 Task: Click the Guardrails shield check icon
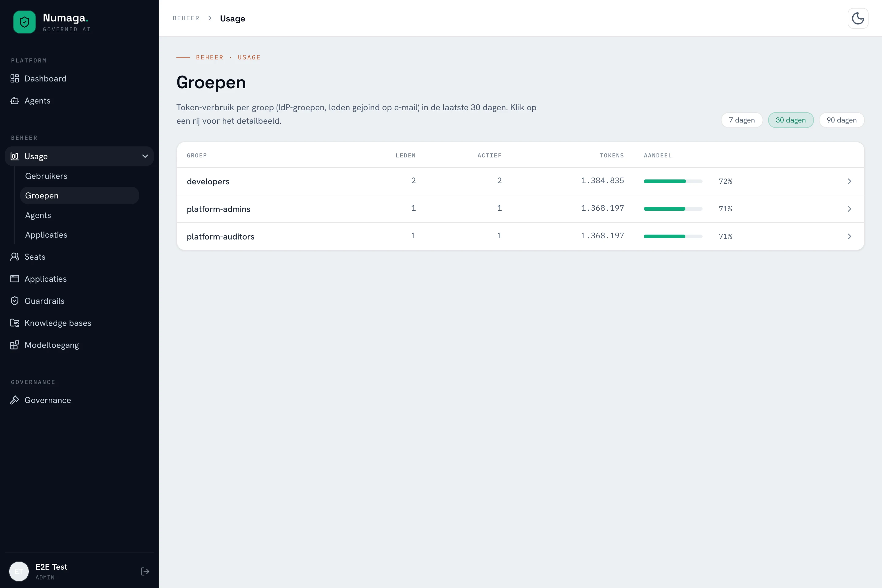(x=15, y=301)
